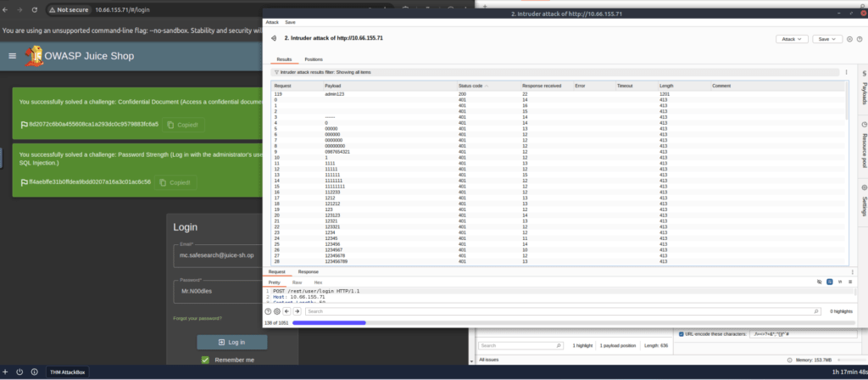Click the Not secure warning badge
The height and width of the screenshot is (380, 868).
click(68, 10)
